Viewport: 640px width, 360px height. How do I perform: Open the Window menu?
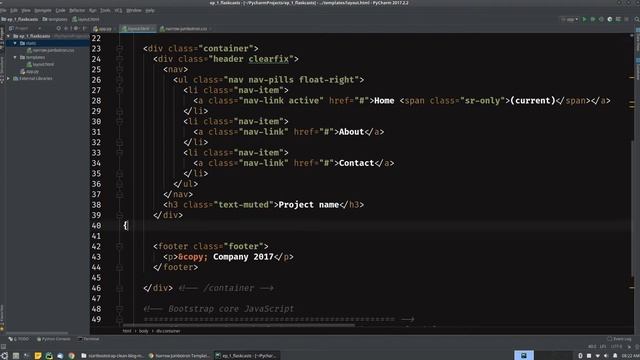click(x=133, y=10)
